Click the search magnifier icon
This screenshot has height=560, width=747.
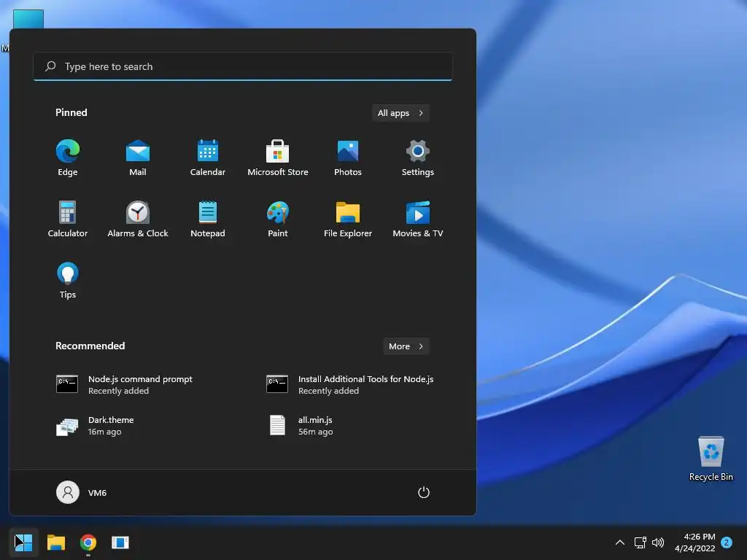[50, 66]
